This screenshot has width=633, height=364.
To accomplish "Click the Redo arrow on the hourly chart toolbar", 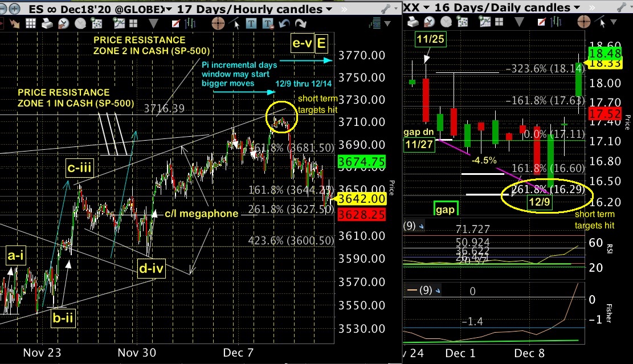I will tap(300, 23).
